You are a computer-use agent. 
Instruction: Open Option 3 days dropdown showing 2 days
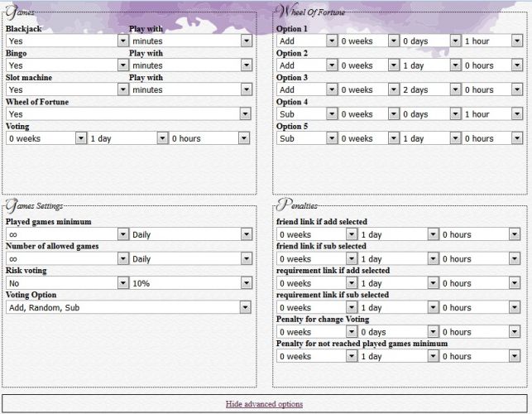(x=429, y=89)
